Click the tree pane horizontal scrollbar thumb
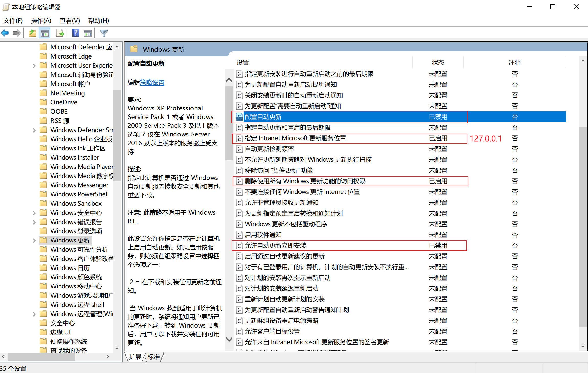Viewport: 588px width, 373px height. [41, 357]
